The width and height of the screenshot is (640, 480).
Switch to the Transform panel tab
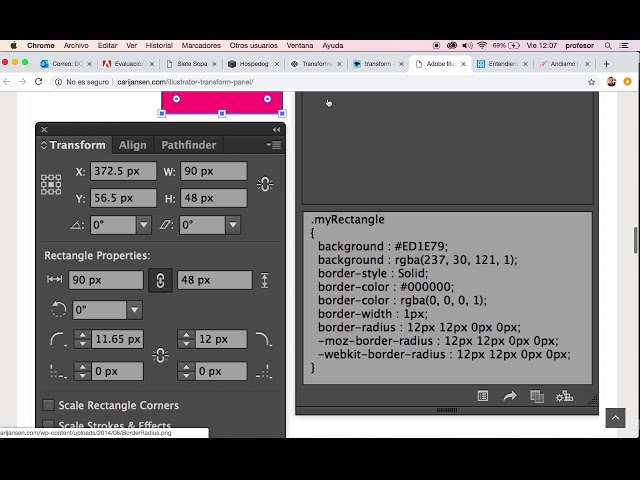click(x=74, y=145)
